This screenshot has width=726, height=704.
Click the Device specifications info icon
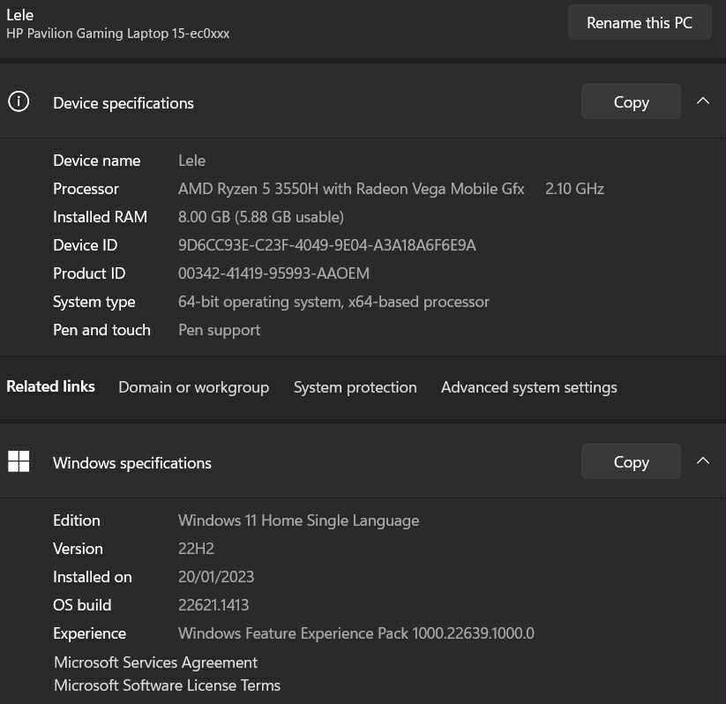point(19,101)
